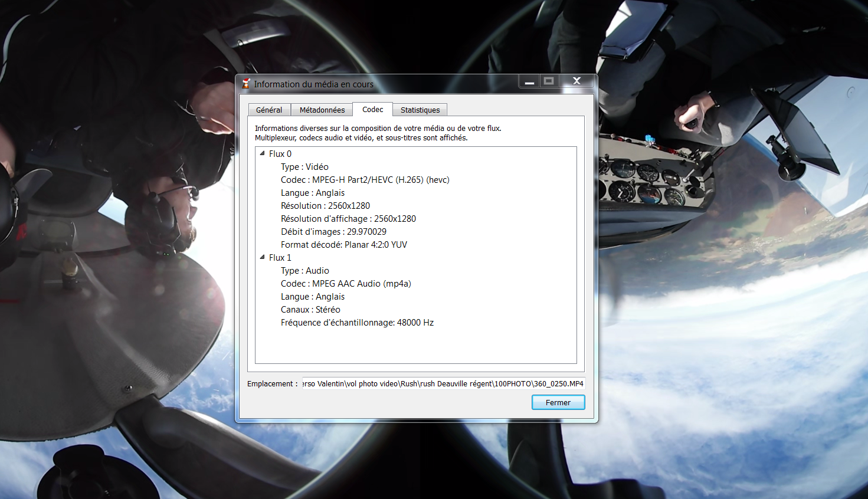Maximize the media information dialog
Screen dimensions: 868x499
(549, 81)
